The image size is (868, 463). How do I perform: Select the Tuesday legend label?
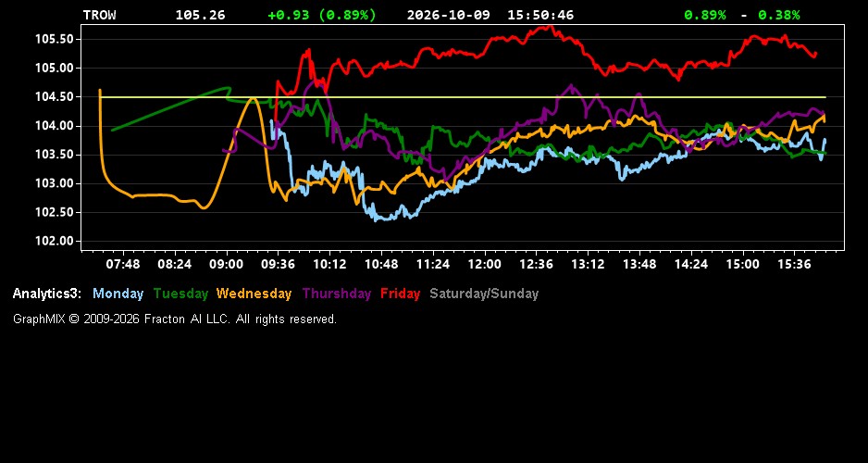point(181,294)
